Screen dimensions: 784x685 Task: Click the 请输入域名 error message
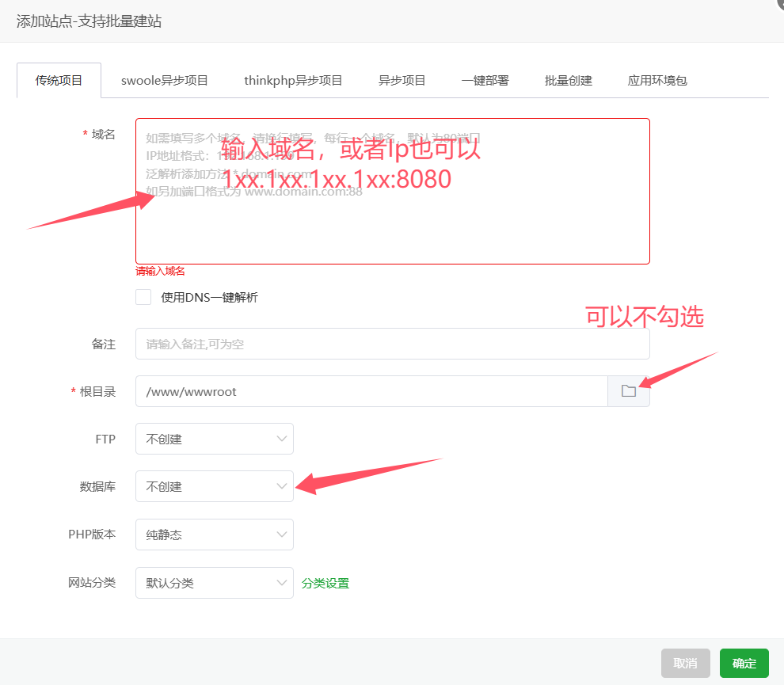(x=160, y=271)
